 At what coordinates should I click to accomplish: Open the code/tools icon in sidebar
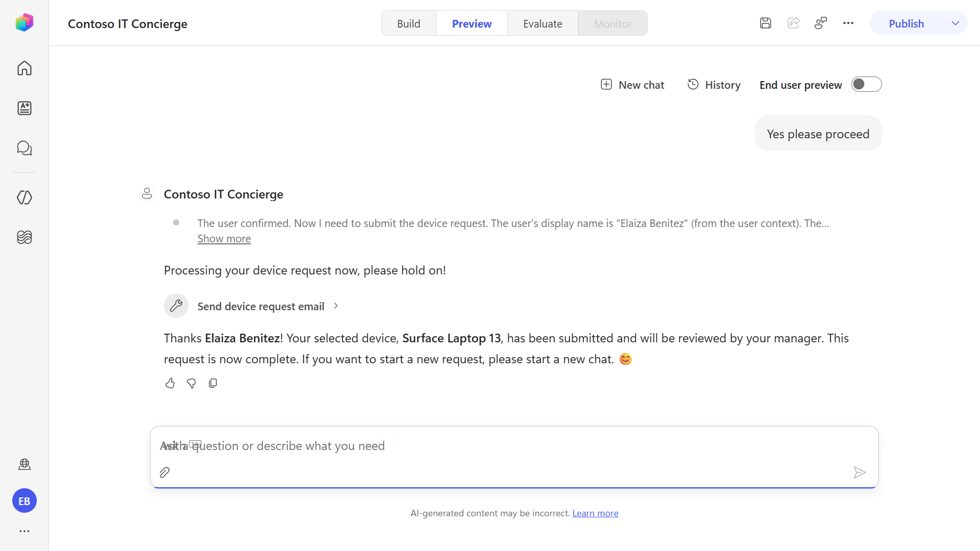[24, 197]
